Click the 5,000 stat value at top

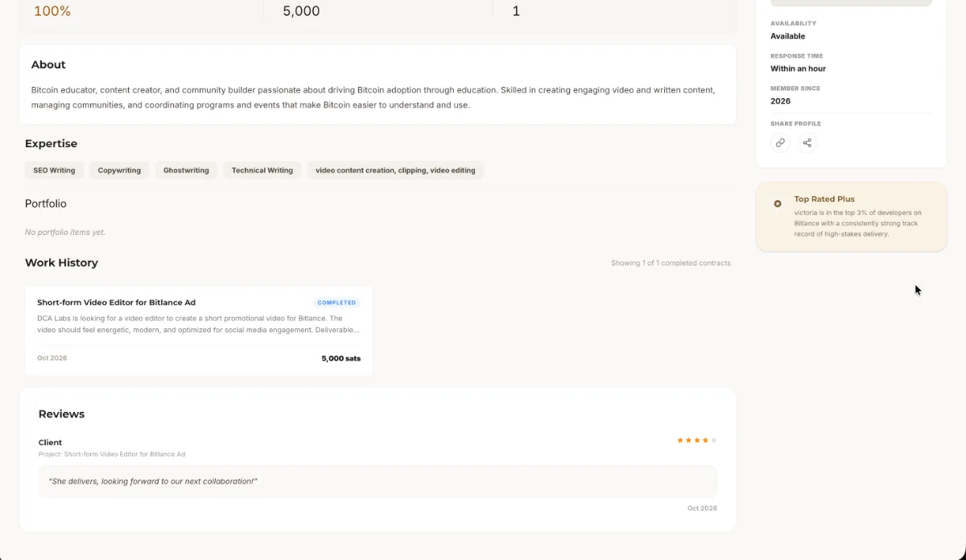[301, 11]
